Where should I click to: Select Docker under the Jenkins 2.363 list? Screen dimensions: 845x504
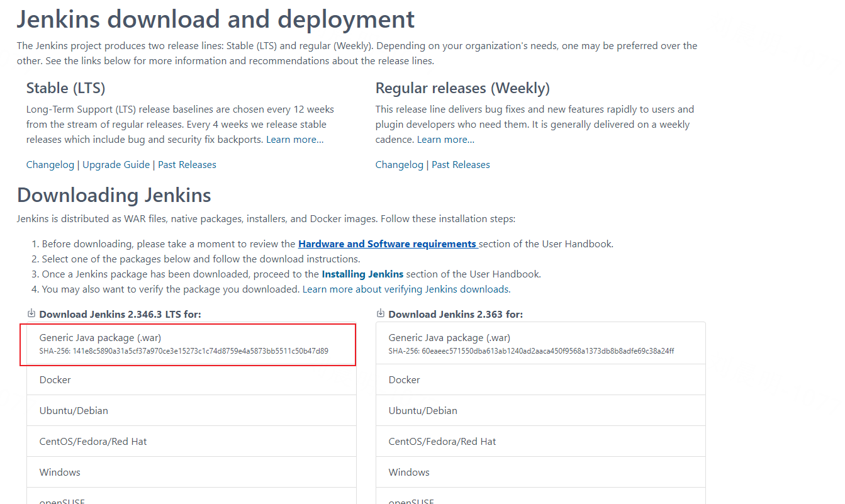pyautogui.click(x=540, y=380)
